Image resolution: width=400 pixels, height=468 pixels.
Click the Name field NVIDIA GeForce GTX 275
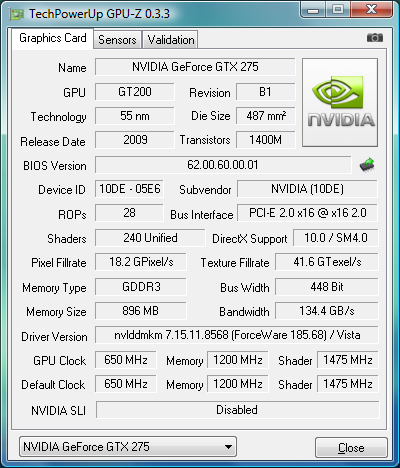[195, 67]
